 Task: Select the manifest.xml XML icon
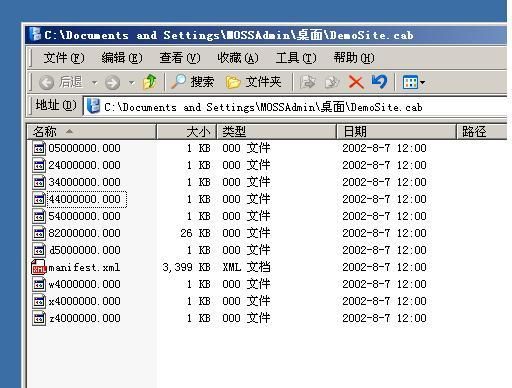point(39,267)
